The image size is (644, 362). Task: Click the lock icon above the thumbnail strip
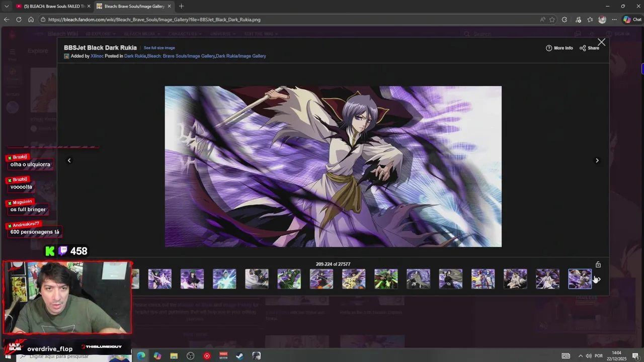point(598,264)
